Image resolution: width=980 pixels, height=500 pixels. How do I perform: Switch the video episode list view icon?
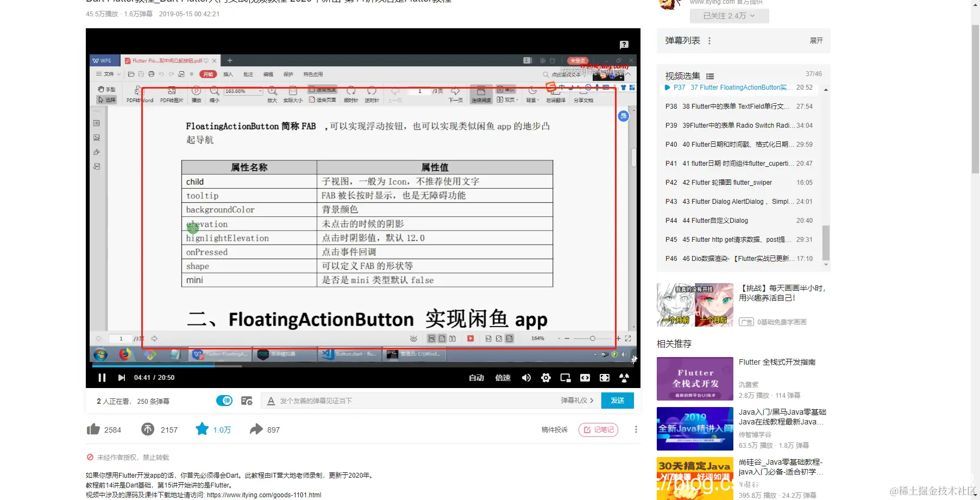point(710,76)
